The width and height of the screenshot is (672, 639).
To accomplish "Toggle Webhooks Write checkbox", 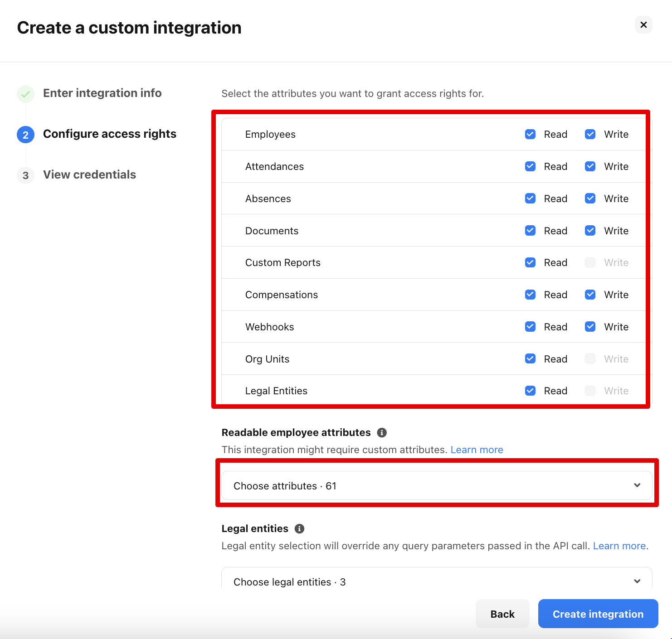I will 590,327.
